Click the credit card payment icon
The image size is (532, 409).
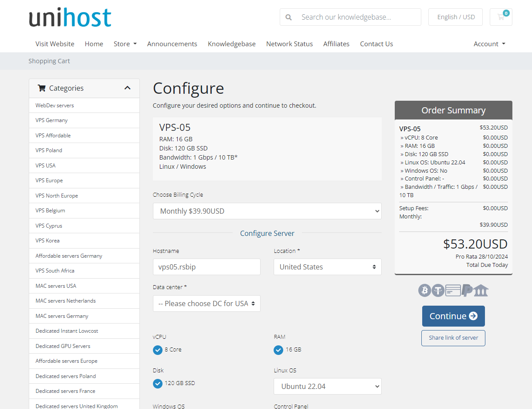coord(453,290)
